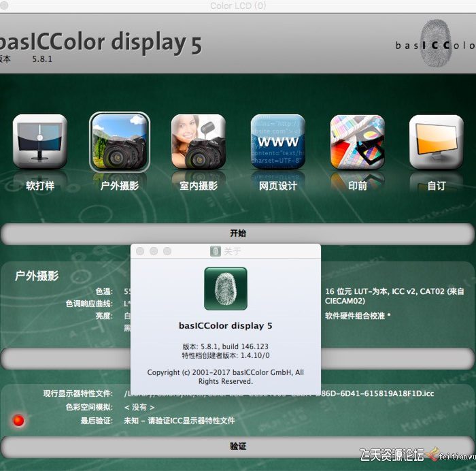Click the 未知 - 请验证ICC显示器特性文件 status text

[179, 421]
